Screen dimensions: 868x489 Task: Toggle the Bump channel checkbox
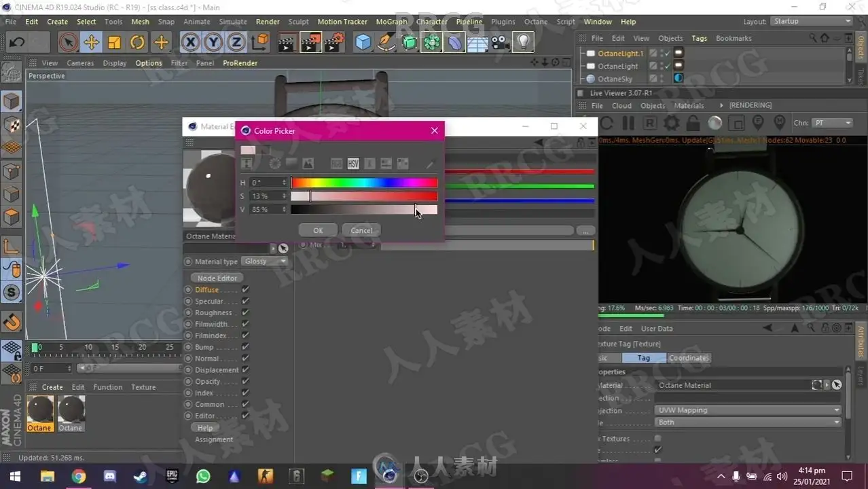point(245,347)
